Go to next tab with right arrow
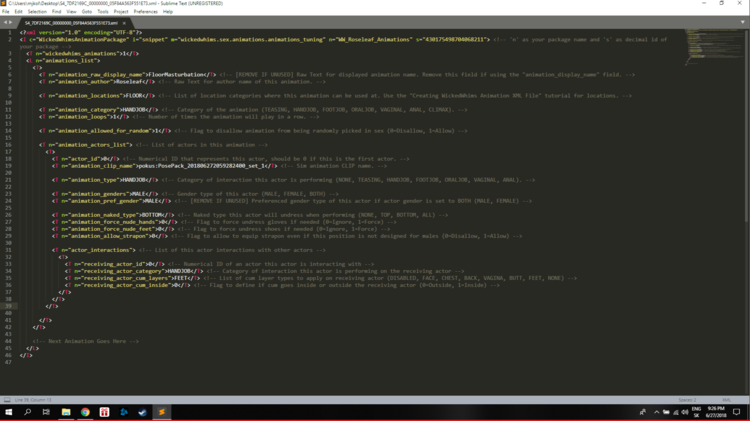The width and height of the screenshot is (750, 421). tap(10, 22)
